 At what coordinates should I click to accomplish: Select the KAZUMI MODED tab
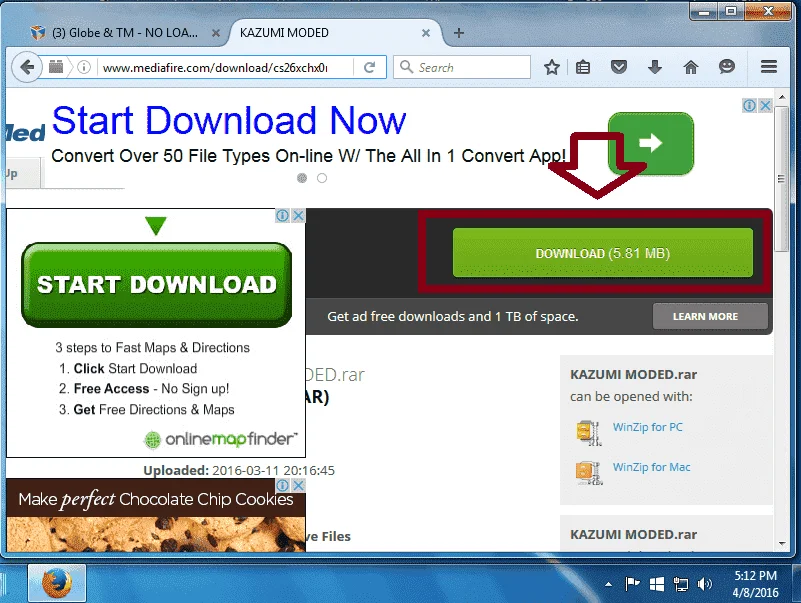click(x=335, y=33)
